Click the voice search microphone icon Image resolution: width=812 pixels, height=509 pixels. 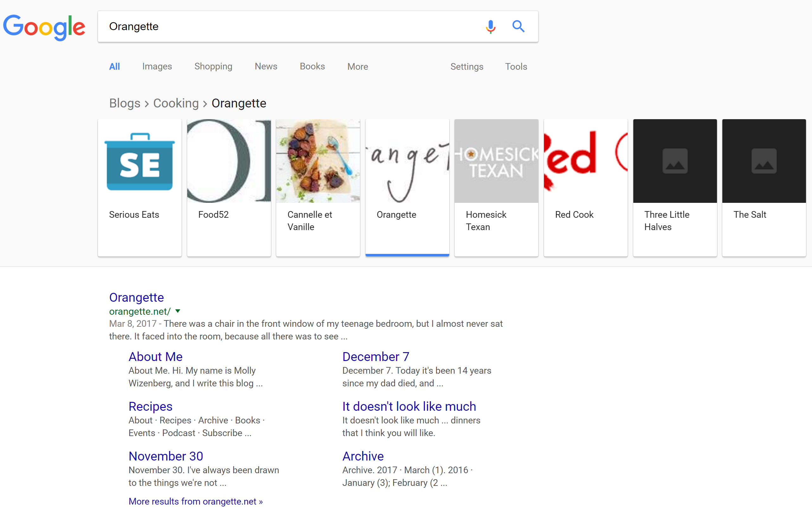[490, 26]
